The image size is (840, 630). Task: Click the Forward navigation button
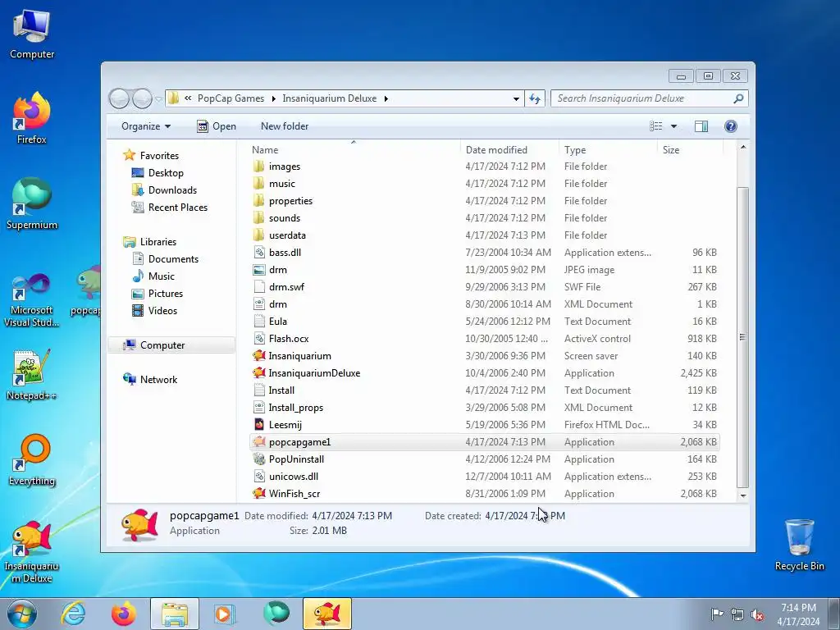coord(142,98)
